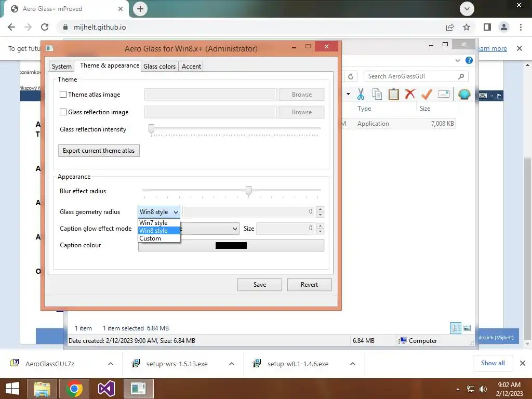This screenshot has width=532, height=399.
Task: Increase Glass geometry radius value stepper
Action: tap(320, 209)
